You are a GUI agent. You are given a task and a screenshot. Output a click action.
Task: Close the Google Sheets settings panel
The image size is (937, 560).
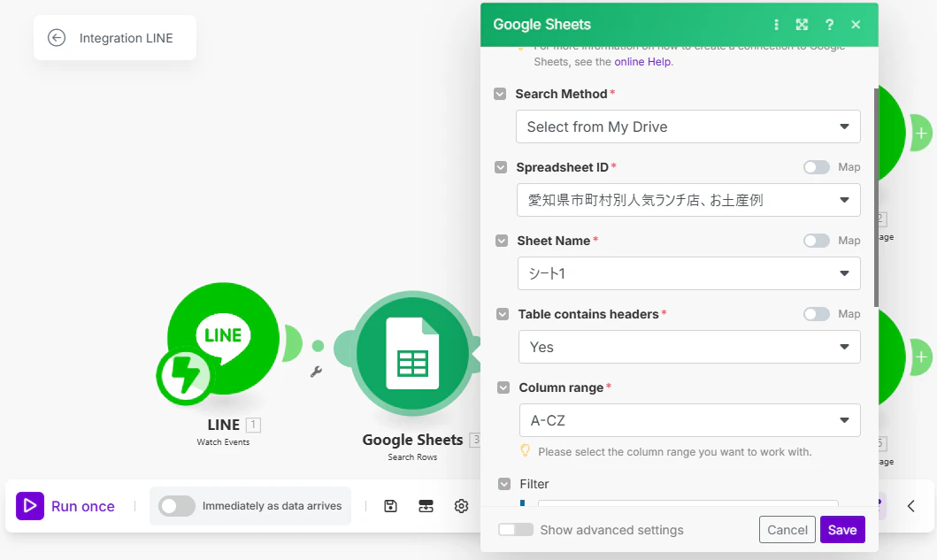(856, 25)
